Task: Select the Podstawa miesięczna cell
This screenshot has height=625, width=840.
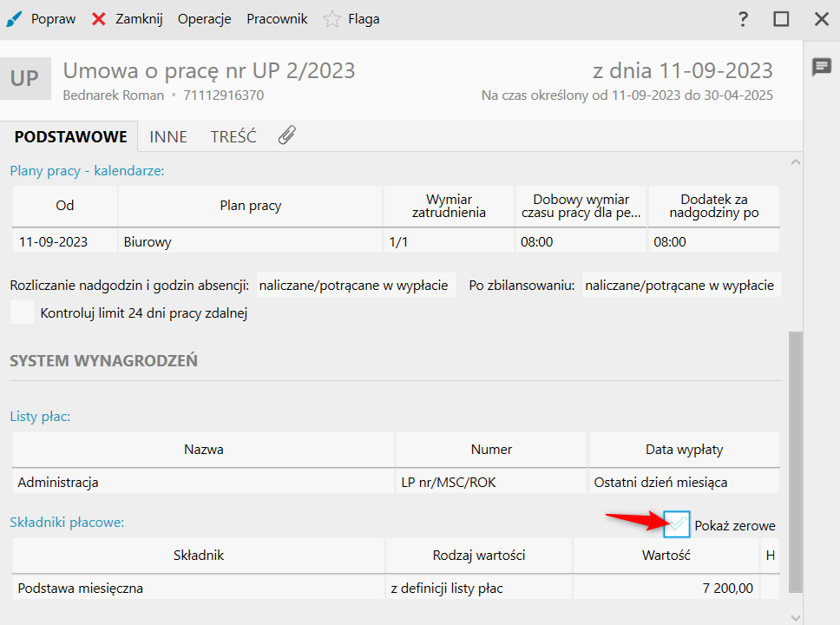Action: [198, 588]
